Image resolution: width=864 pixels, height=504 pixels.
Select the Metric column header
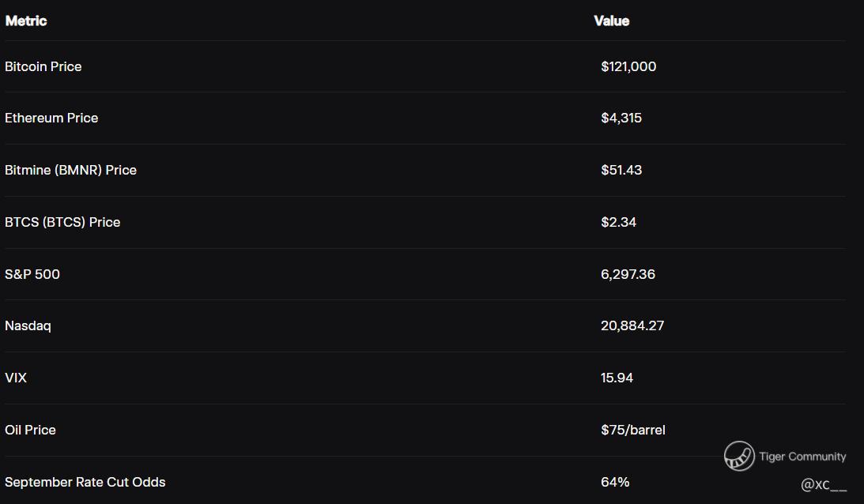coord(26,21)
